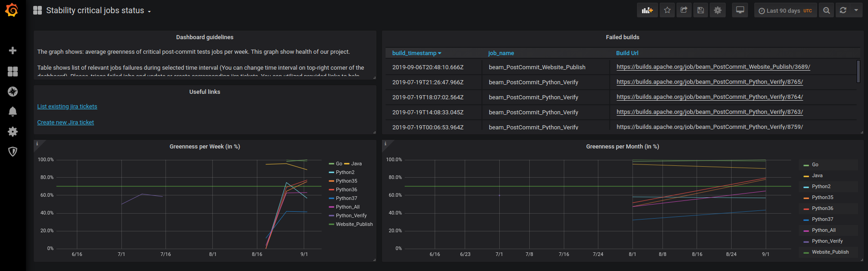Open Python_Verify build 8765 URL
Image resolution: width=868 pixels, height=271 pixels.
[710, 82]
